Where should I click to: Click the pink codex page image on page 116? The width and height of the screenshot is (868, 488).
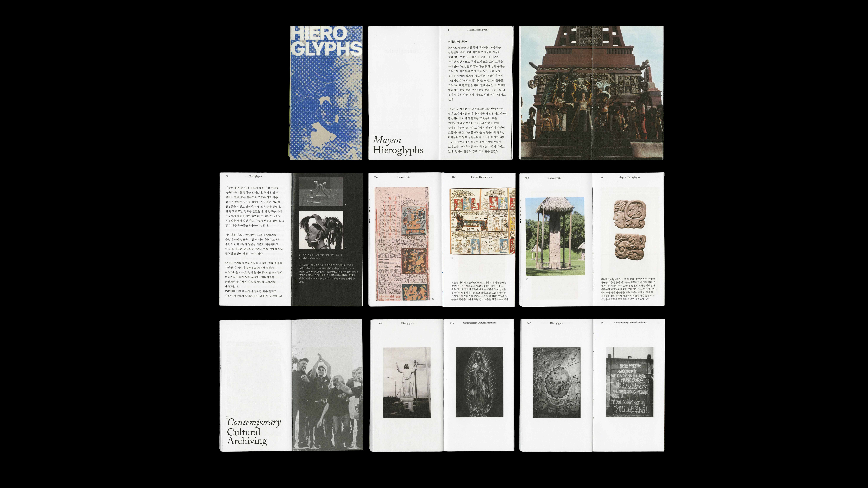click(402, 244)
